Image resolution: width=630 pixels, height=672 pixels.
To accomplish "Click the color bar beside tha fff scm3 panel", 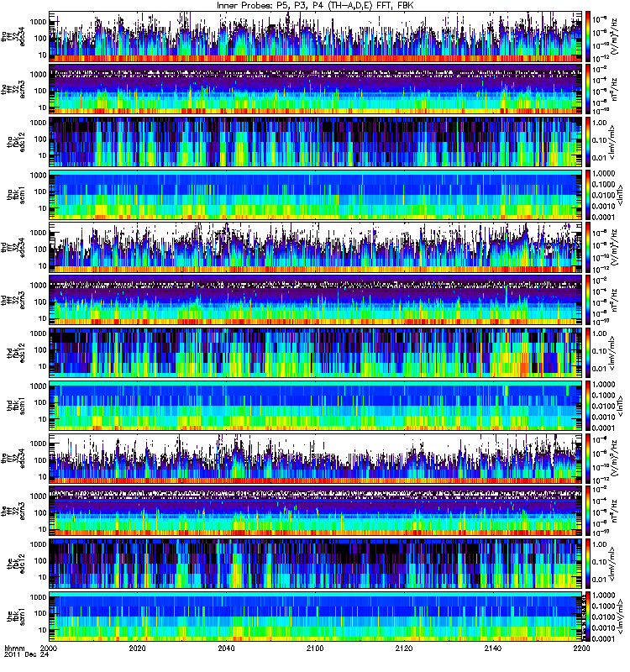I will [x=588, y=89].
